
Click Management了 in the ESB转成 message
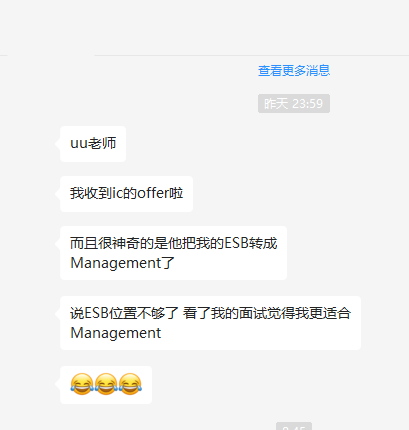point(122,263)
